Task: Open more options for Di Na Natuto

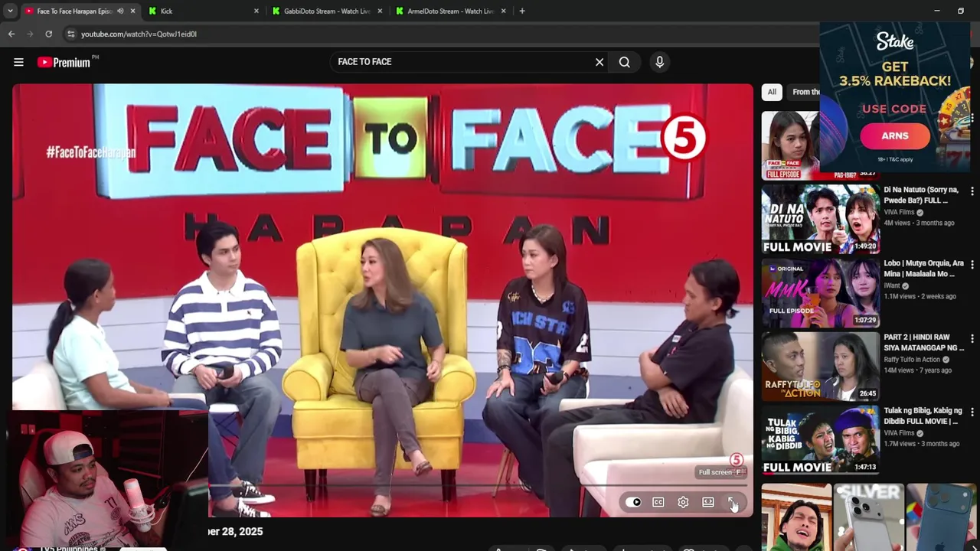Action: point(972,191)
